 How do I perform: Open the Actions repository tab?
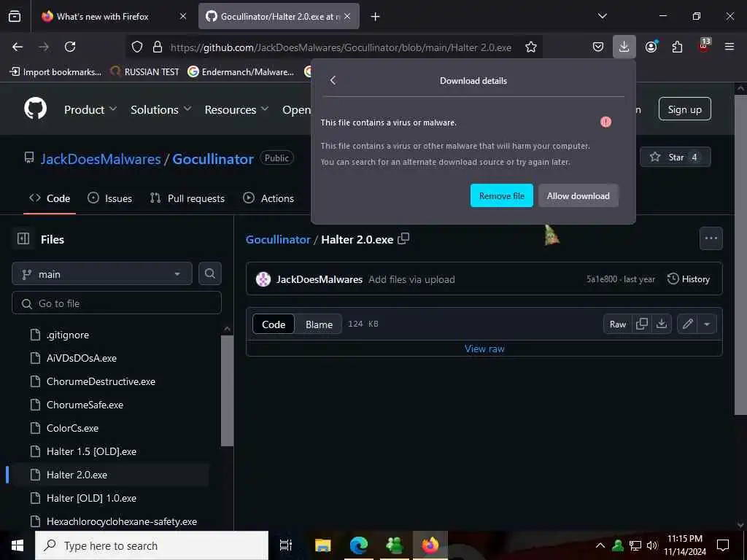point(268,198)
